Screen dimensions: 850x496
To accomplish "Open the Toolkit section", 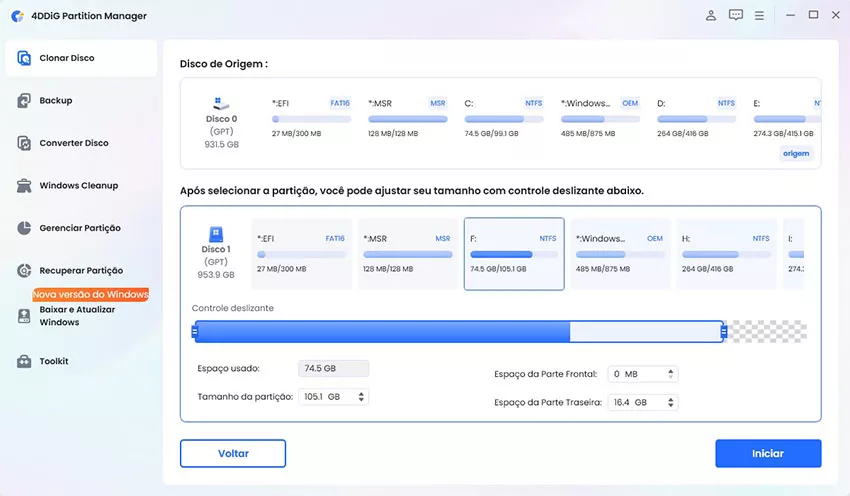I will (x=81, y=361).
